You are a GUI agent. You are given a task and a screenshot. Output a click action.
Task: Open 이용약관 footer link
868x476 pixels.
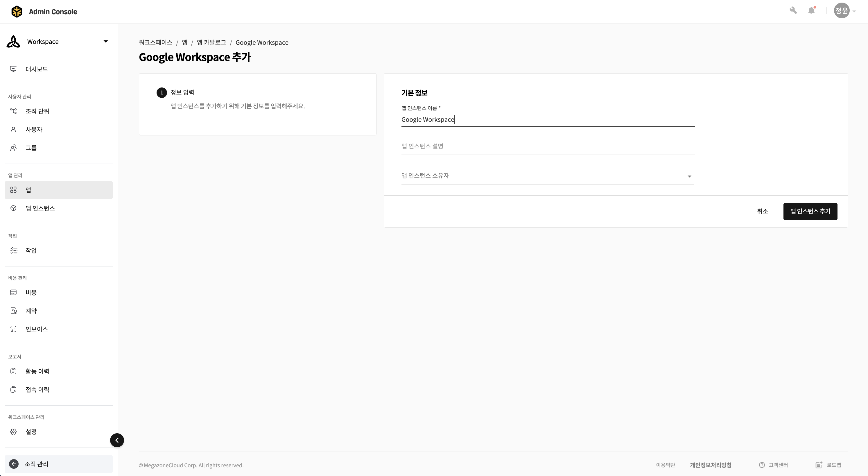pyautogui.click(x=665, y=465)
